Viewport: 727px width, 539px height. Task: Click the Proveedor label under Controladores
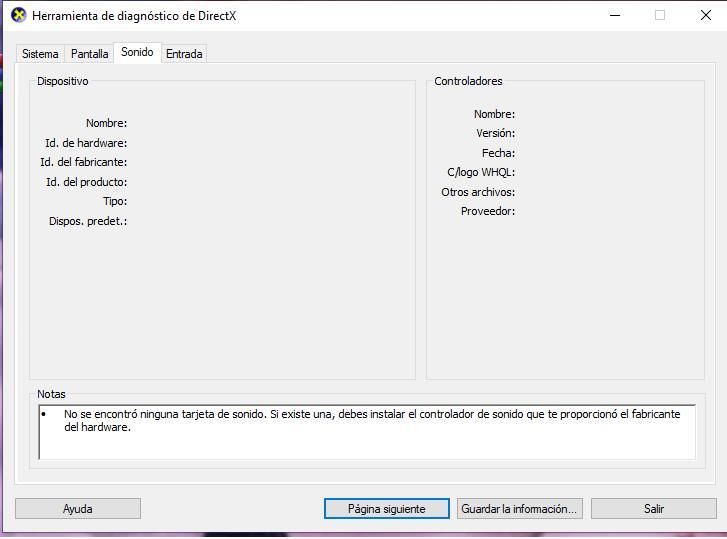[x=488, y=211]
